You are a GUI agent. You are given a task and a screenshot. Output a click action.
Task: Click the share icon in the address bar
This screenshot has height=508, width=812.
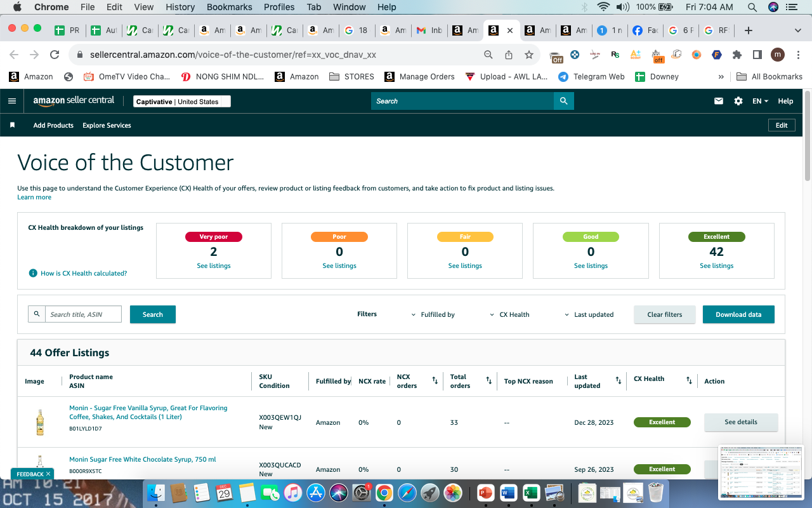(x=508, y=55)
